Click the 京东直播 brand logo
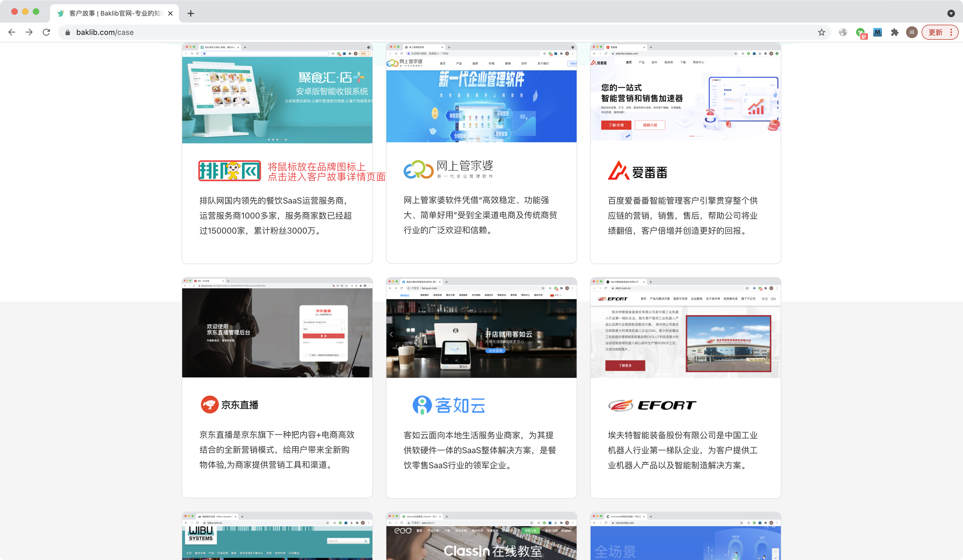The image size is (963, 560). [230, 405]
